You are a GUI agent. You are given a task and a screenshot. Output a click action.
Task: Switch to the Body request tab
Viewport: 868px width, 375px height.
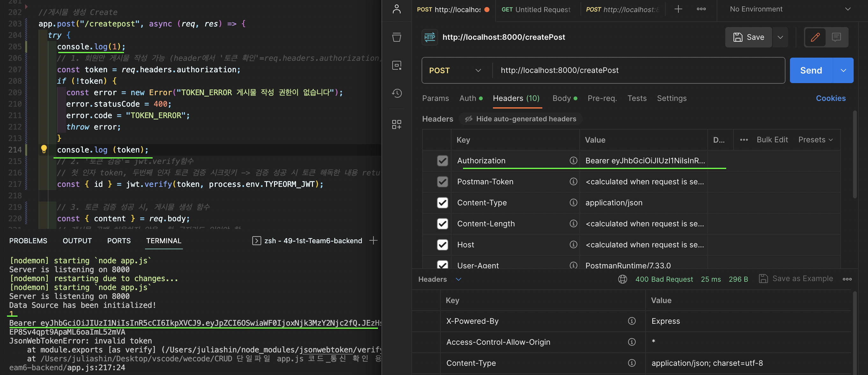[562, 98]
